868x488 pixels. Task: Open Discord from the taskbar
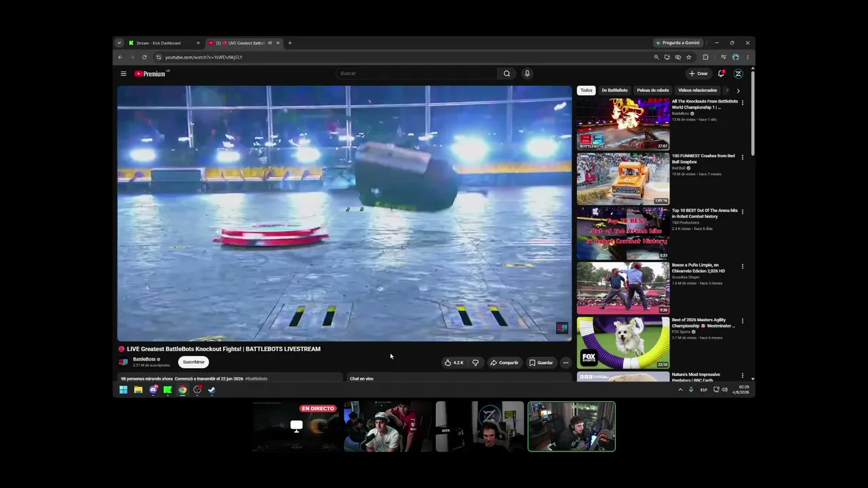[153, 390]
